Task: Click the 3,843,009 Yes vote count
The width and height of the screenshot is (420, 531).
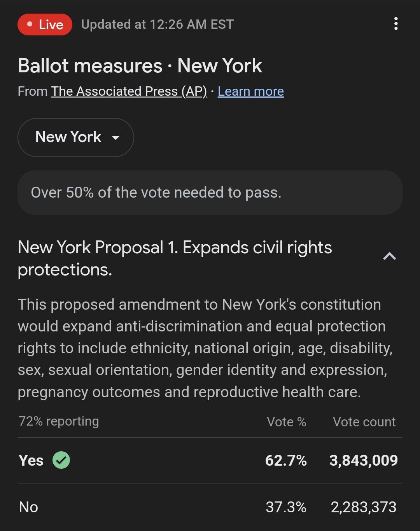Action: pos(364,461)
